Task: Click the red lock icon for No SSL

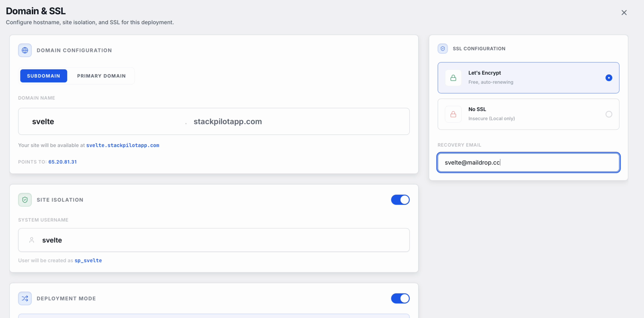Action: [x=453, y=114]
